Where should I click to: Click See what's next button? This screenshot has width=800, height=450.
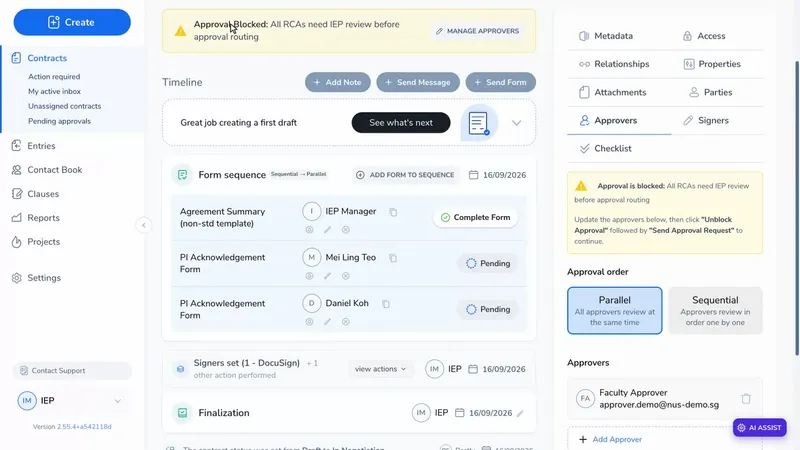point(401,122)
